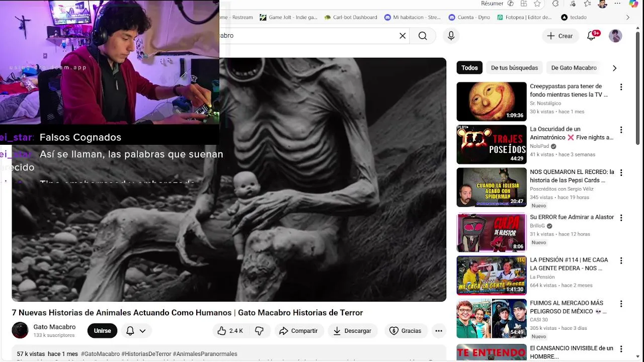Click the Unirse membership button
This screenshot has width=644, height=362.
102,331
